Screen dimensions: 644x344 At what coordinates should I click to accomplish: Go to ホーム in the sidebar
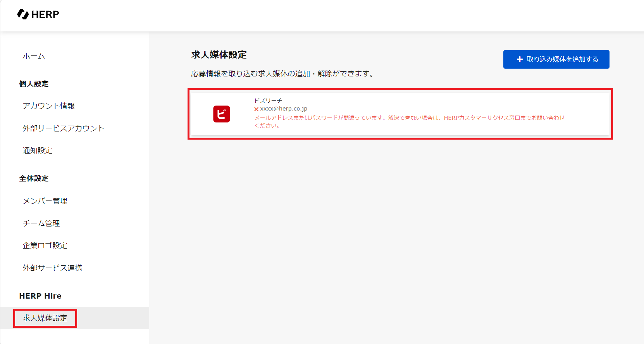(34, 56)
